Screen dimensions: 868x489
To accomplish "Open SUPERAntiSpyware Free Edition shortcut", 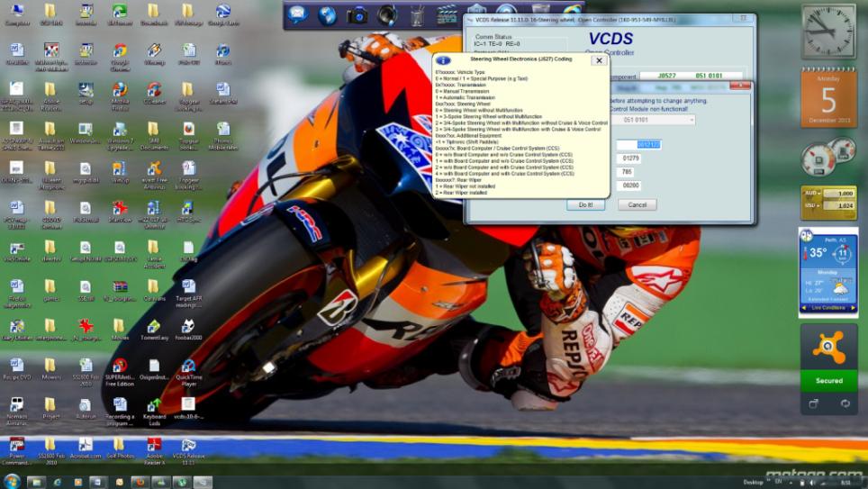I will 120,372.
